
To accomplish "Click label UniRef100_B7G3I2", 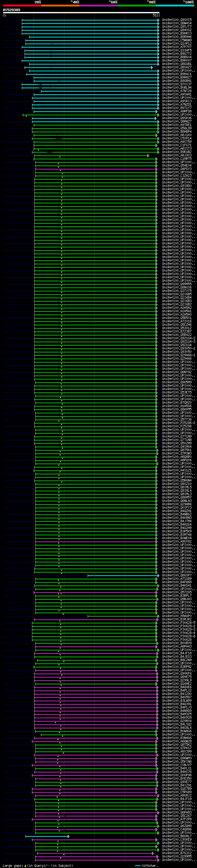I will click(x=177, y=853).
